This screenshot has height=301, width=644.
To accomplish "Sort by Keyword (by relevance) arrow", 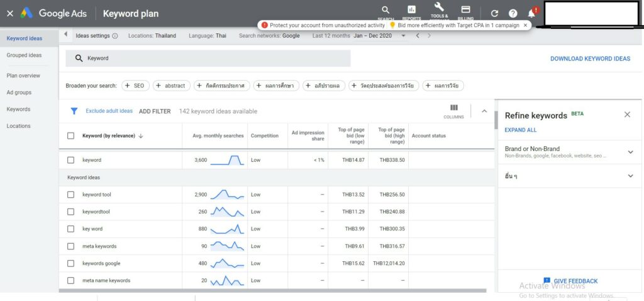I will tap(141, 135).
